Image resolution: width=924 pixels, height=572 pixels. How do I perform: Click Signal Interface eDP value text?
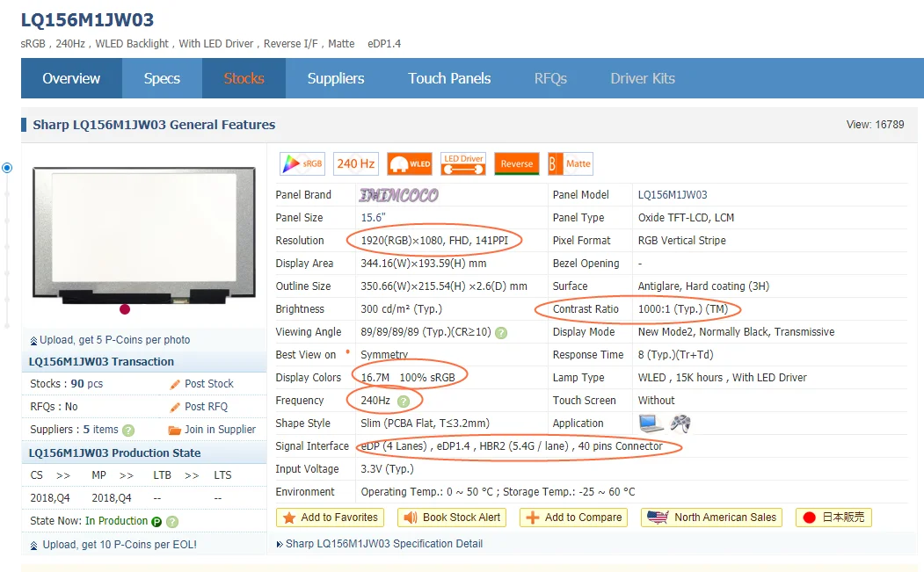pyautogui.click(x=512, y=446)
